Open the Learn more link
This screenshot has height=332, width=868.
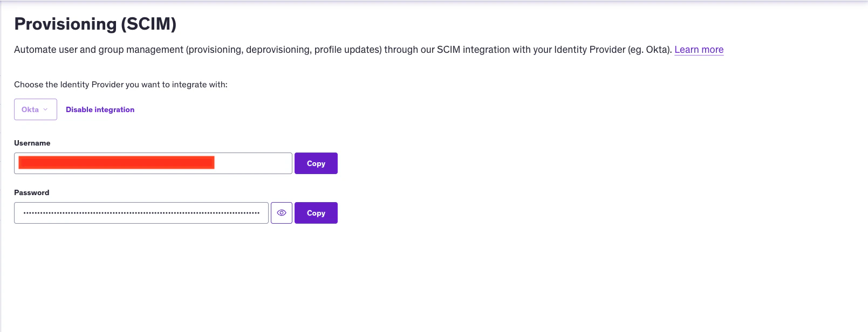pyautogui.click(x=698, y=49)
